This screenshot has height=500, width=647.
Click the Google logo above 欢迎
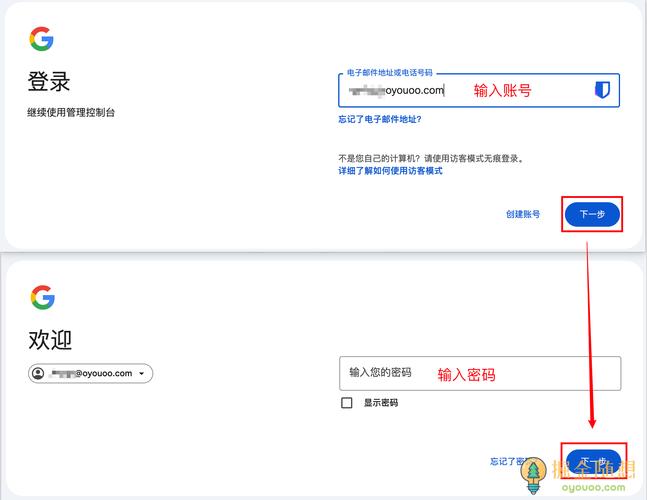click(x=43, y=297)
